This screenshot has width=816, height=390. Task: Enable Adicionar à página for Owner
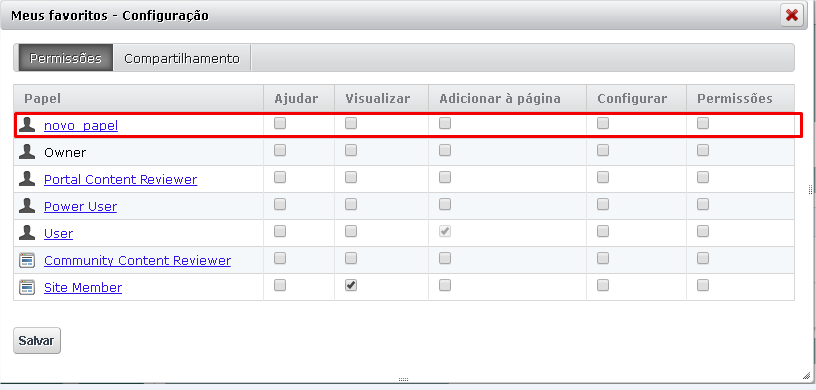coord(444,150)
